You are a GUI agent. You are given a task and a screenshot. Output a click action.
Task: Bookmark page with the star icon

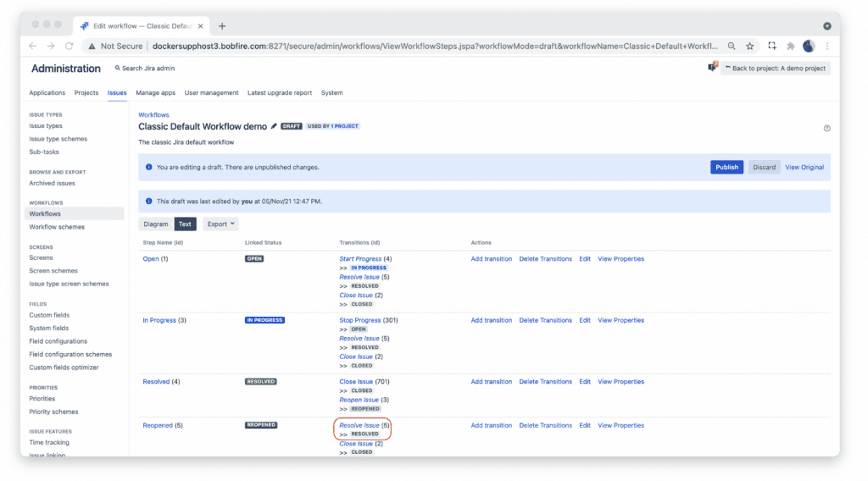[749, 47]
